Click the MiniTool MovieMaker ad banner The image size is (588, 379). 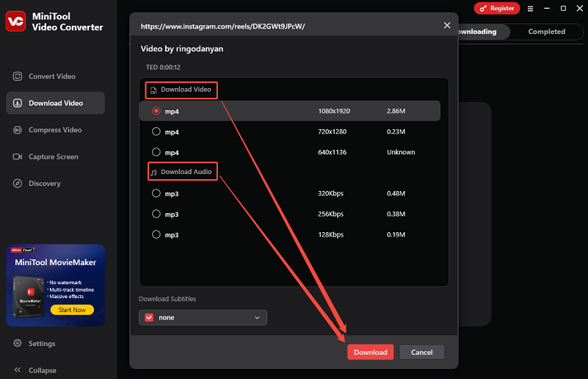56,285
